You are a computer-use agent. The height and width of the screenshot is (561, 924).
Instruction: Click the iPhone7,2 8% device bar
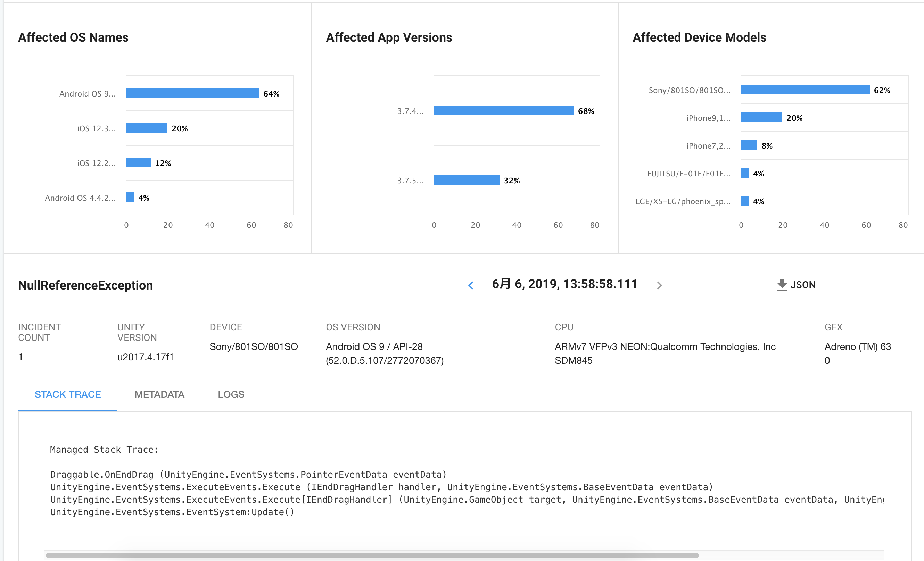[x=749, y=145]
